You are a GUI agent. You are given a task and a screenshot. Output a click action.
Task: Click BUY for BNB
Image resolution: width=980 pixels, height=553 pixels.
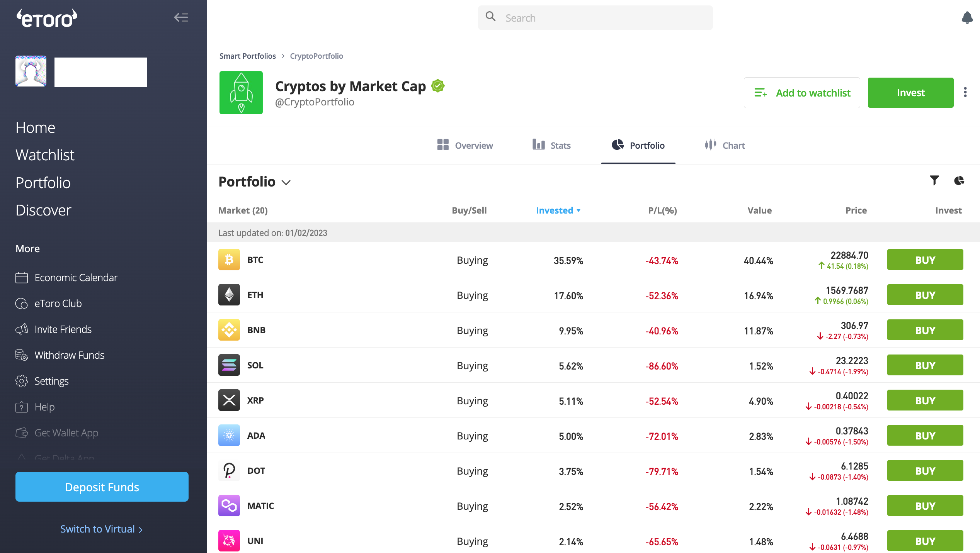pyautogui.click(x=925, y=330)
